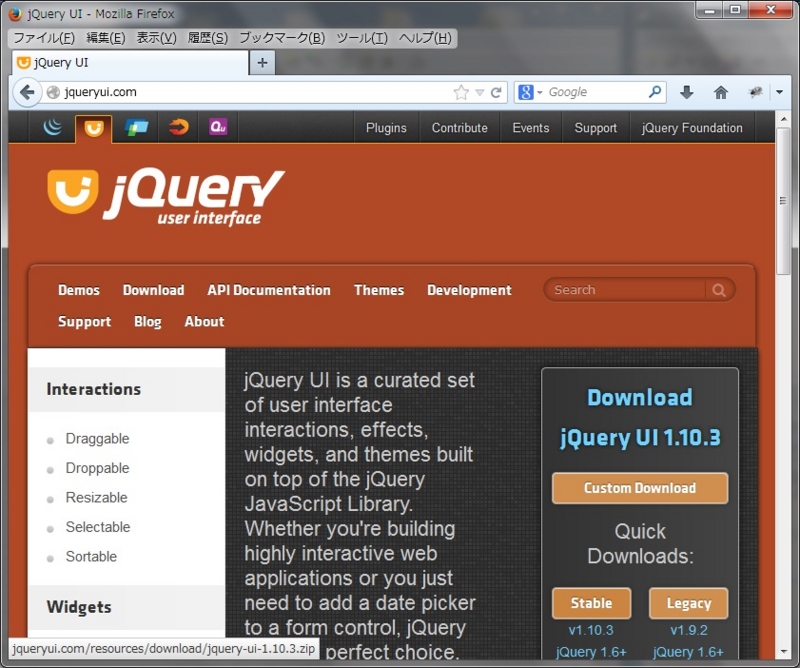The width and height of the screenshot is (800, 668).
Task: Open a new tab with plus button
Action: click(262, 63)
